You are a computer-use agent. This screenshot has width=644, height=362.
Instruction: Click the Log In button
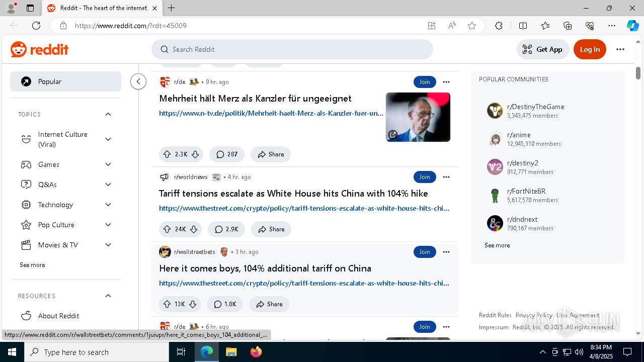pos(590,49)
